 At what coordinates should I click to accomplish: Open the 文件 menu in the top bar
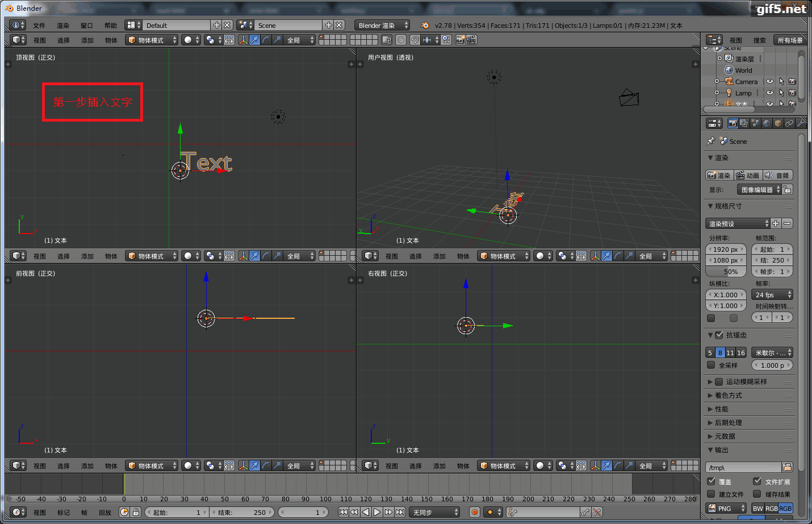pyautogui.click(x=39, y=26)
